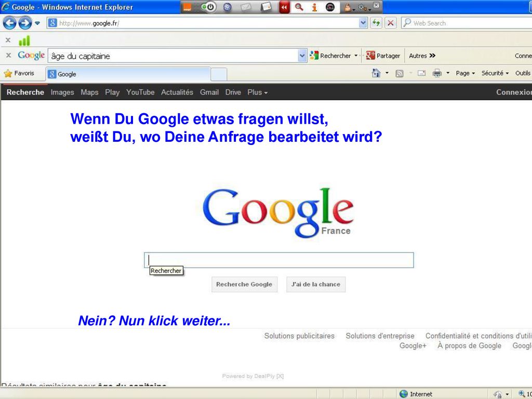532x399 pixels.
Task: Open the Page menu
Action: click(x=465, y=73)
